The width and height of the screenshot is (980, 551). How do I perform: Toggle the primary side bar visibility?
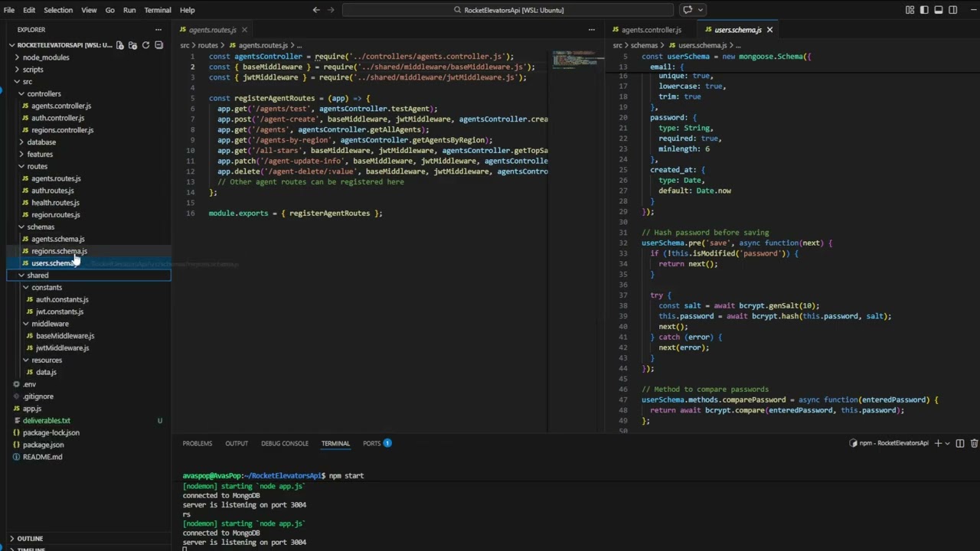pyautogui.click(x=924, y=10)
